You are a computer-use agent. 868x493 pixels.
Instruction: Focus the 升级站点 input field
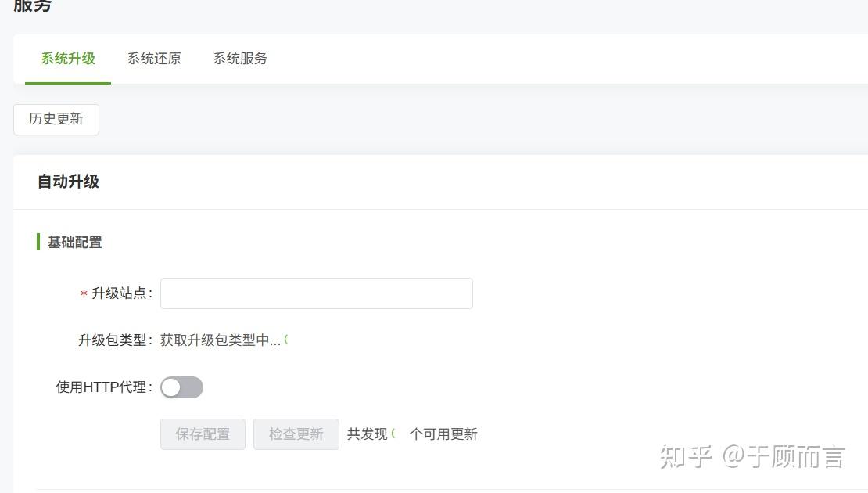(316, 293)
